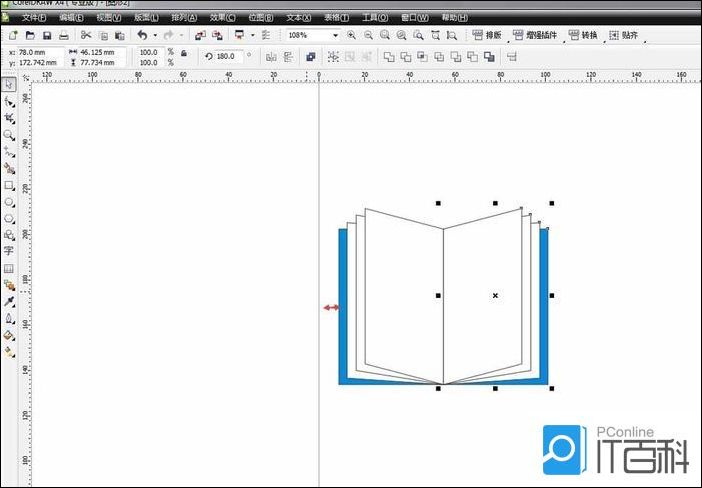This screenshot has height=488, width=702.
Task: Open the 排列(A) menu
Action: tap(184, 17)
